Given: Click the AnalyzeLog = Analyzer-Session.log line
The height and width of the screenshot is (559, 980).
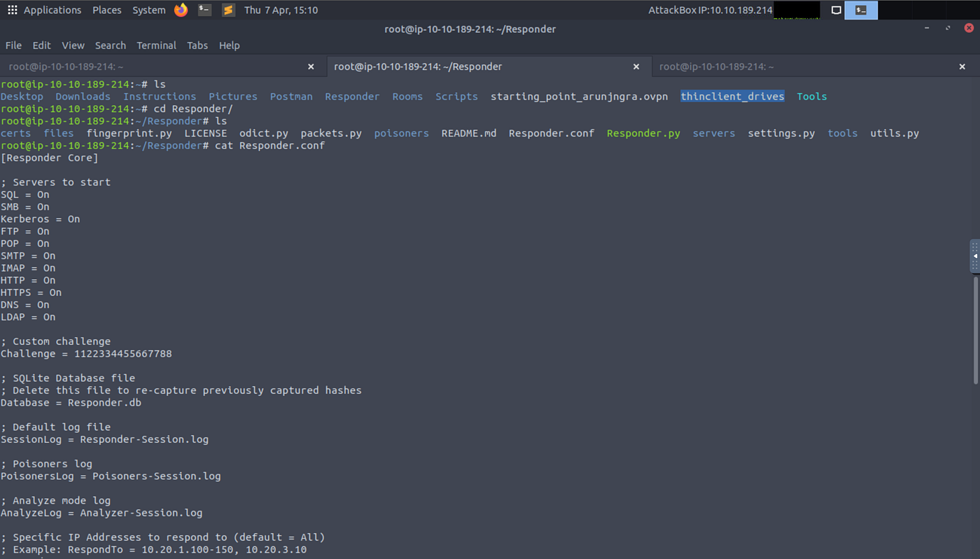Looking at the screenshot, I should pyautogui.click(x=101, y=513).
